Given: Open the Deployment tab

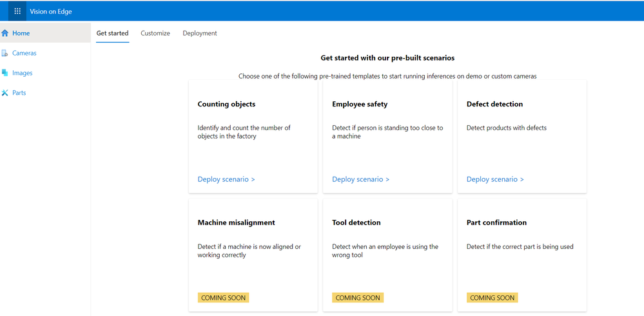Looking at the screenshot, I should pyautogui.click(x=200, y=34).
